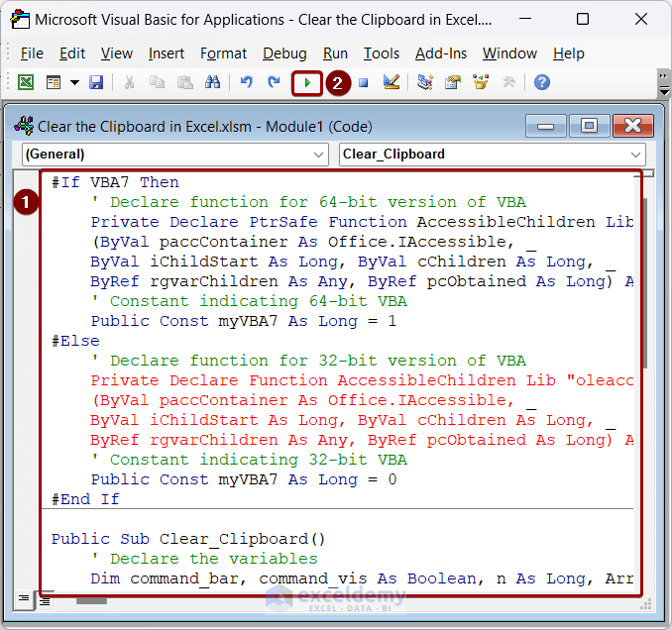Maximize the Module1 code window
Viewport: 672px width, 630px height.
590,126
